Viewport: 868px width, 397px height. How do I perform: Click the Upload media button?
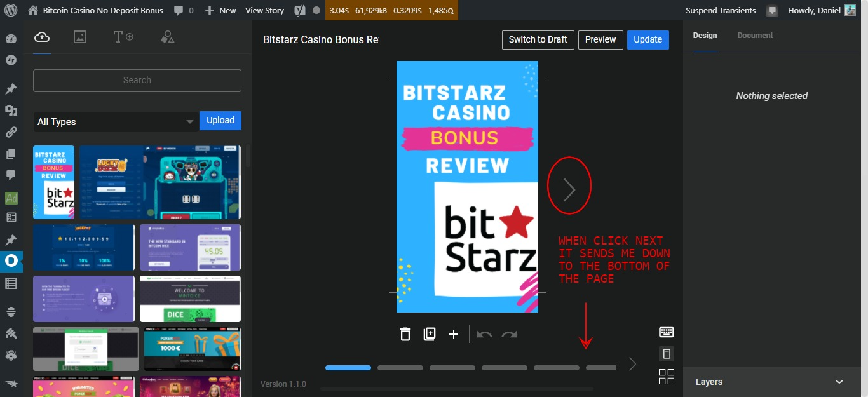(220, 120)
